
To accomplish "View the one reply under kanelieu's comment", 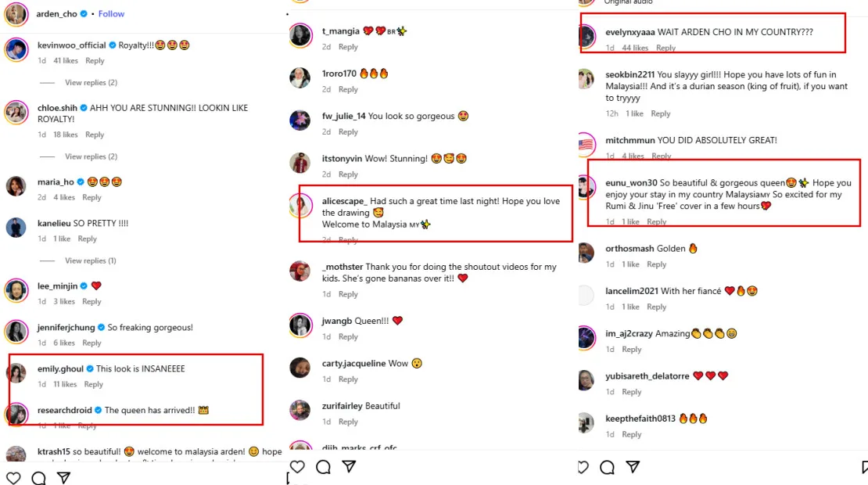I will 91,260.
